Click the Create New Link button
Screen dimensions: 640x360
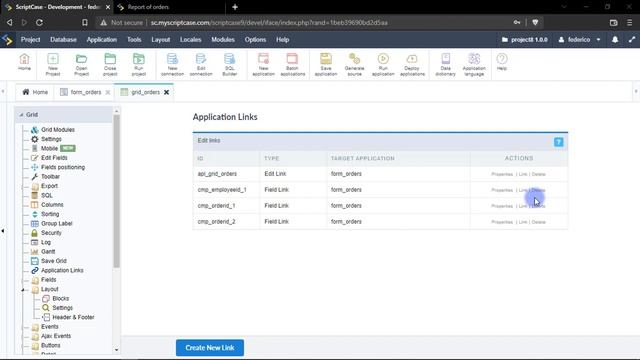pos(210,348)
